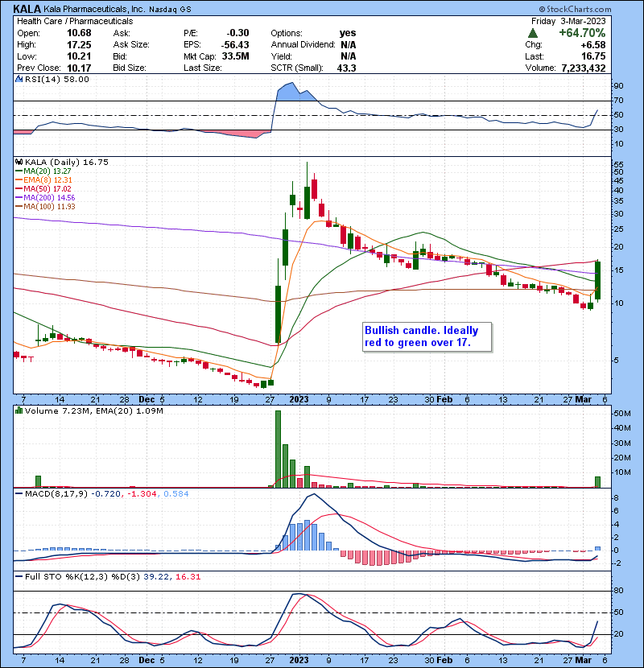644x668 pixels.
Task: Click the P/E value -0.30
Action: [237, 33]
